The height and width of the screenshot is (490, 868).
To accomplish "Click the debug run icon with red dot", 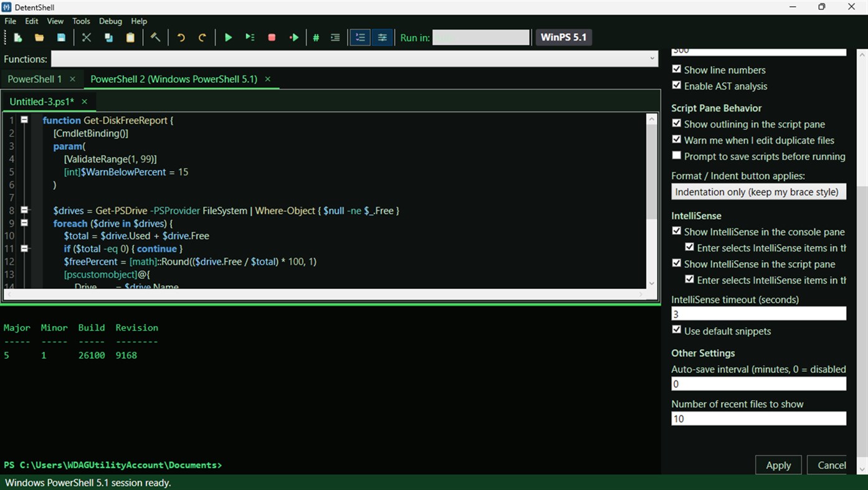I will (x=293, y=37).
